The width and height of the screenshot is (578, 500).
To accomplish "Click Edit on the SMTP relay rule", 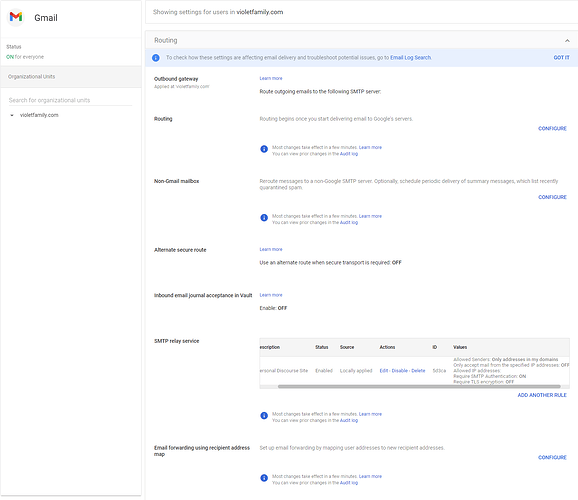I will pyautogui.click(x=384, y=371).
